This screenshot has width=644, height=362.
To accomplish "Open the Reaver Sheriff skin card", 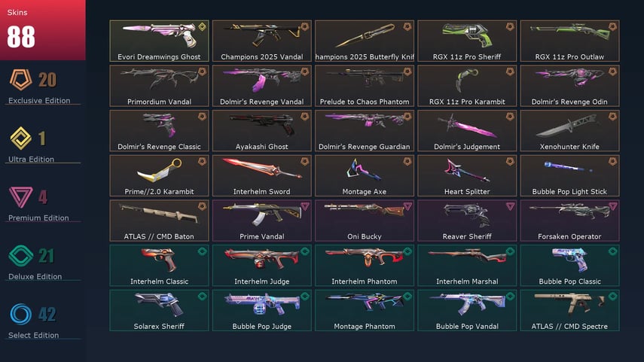I will coord(467,221).
